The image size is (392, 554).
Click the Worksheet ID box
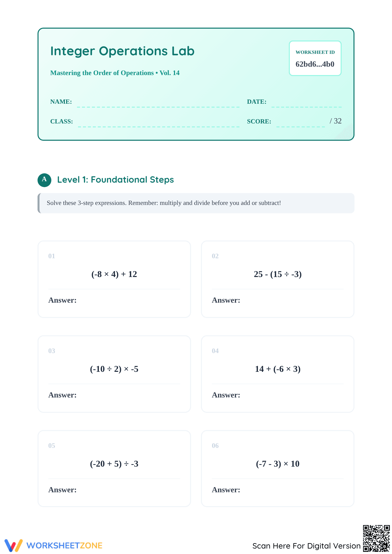[315, 58]
